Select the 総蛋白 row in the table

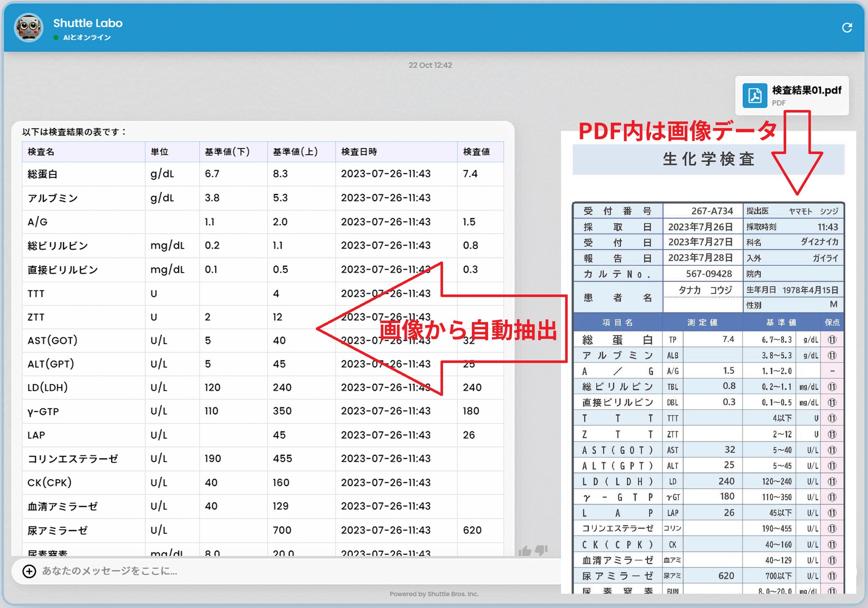pos(42,174)
